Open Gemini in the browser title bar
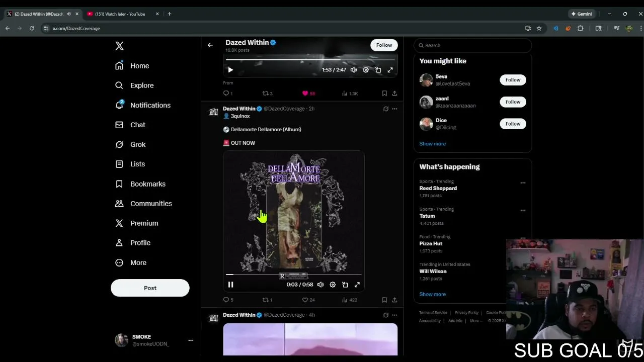 [581, 14]
